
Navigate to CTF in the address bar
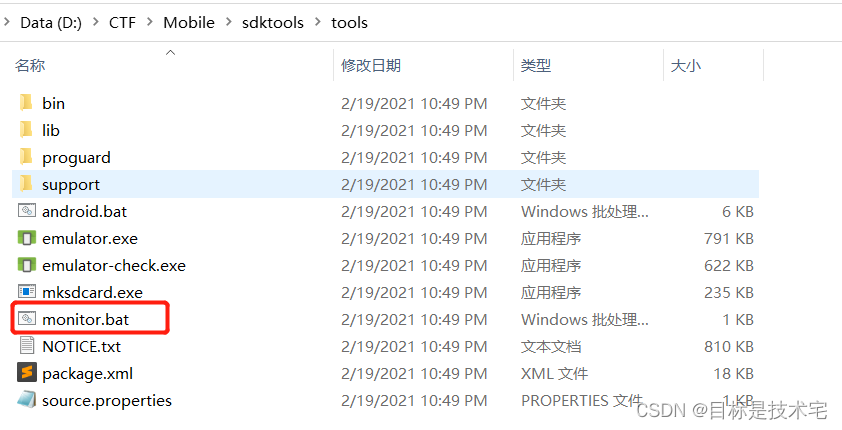point(122,23)
